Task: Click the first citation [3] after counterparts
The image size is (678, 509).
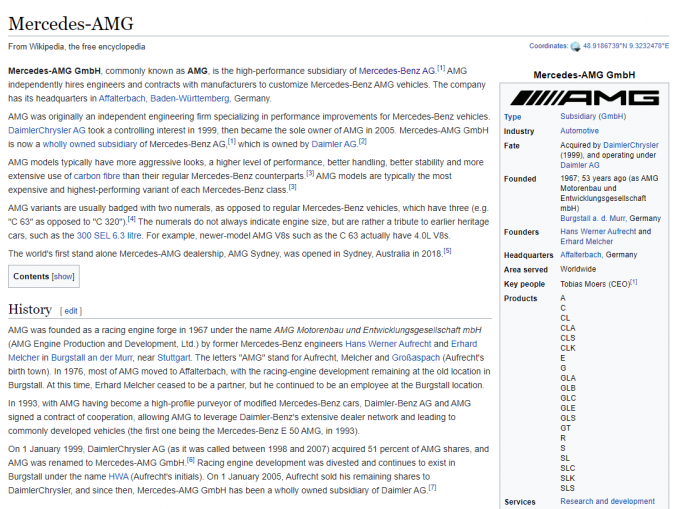Action: tap(310, 173)
